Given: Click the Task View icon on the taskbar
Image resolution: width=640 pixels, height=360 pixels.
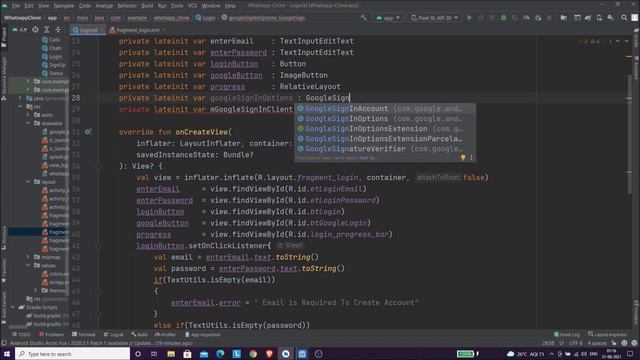Looking at the screenshot, I should tap(154, 354).
